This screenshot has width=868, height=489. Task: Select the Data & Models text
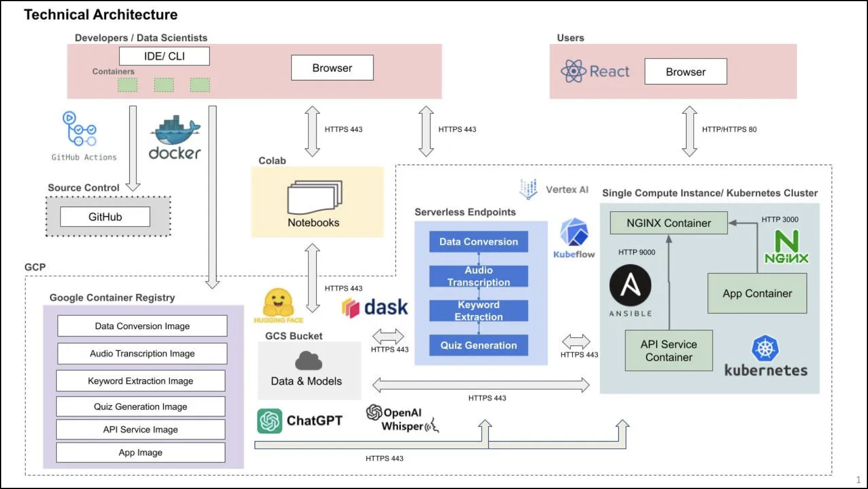306,381
